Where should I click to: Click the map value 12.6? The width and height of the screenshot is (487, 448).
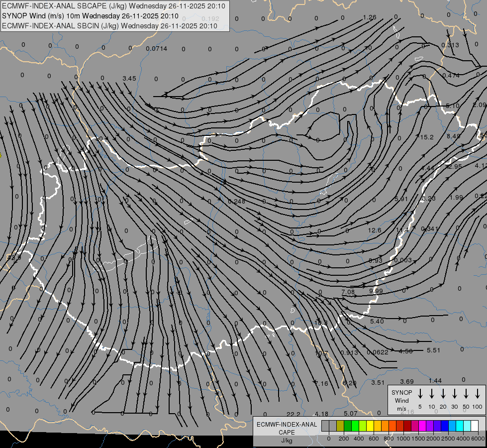[374, 230]
